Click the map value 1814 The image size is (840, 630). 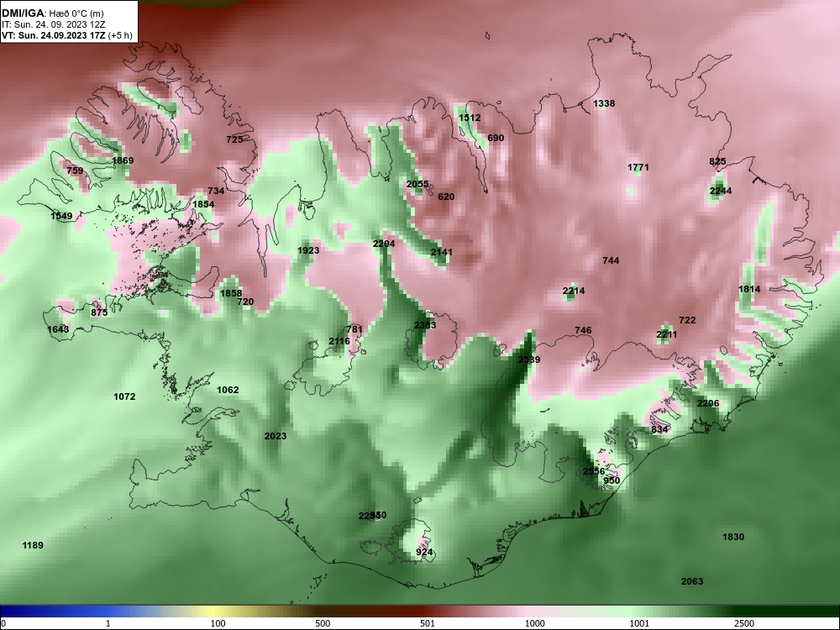click(x=749, y=289)
